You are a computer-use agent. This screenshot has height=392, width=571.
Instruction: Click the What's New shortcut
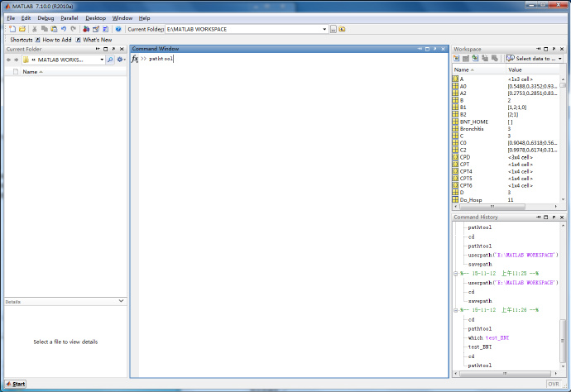pyautogui.click(x=94, y=40)
